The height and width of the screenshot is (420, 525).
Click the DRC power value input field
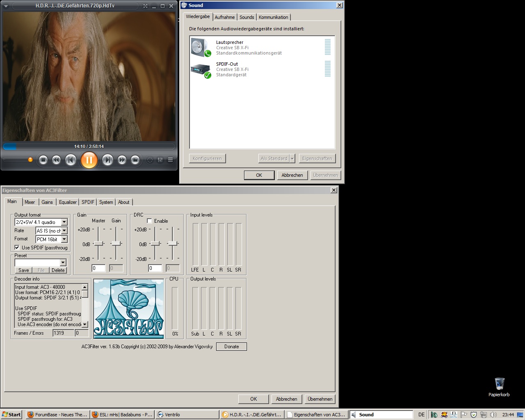coord(155,268)
